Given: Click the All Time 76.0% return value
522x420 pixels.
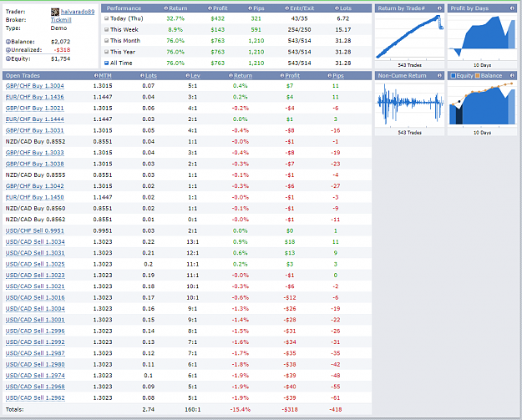Looking at the screenshot, I should [175, 63].
